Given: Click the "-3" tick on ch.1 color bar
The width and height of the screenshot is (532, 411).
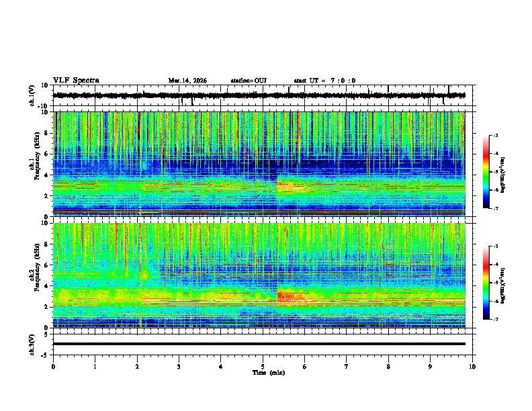Looking at the screenshot, I should click(496, 136).
